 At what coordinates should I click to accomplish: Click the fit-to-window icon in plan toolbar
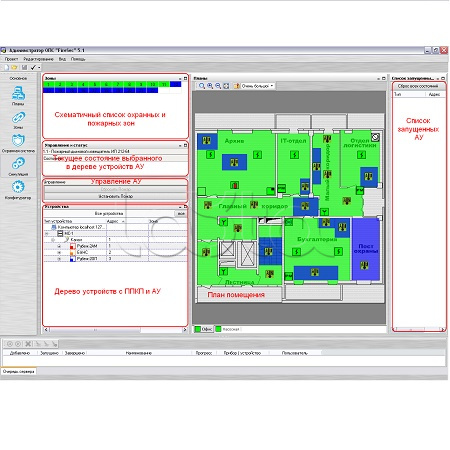coord(226,86)
